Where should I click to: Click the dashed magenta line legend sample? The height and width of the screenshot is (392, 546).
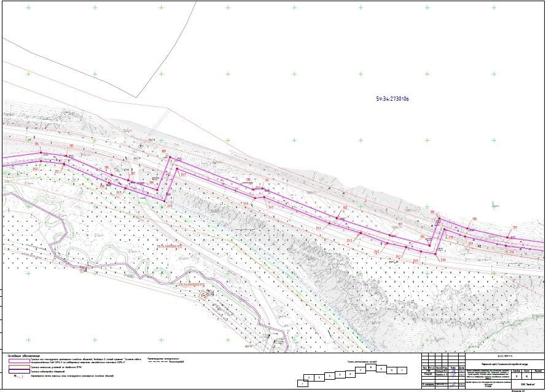point(158,362)
